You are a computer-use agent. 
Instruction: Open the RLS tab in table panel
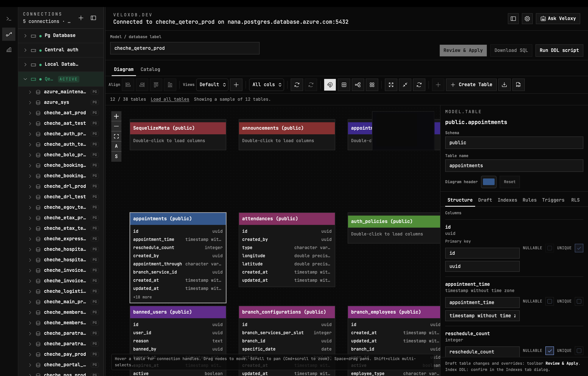pos(575,200)
